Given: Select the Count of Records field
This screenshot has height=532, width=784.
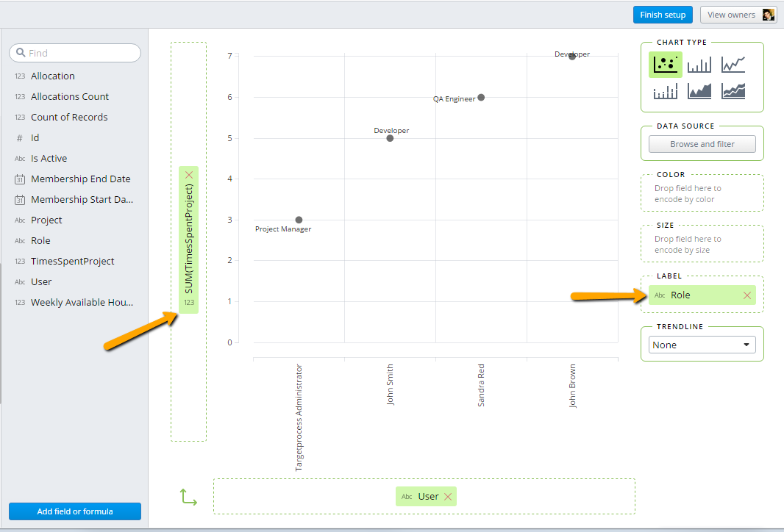Looking at the screenshot, I should (69, 117).
